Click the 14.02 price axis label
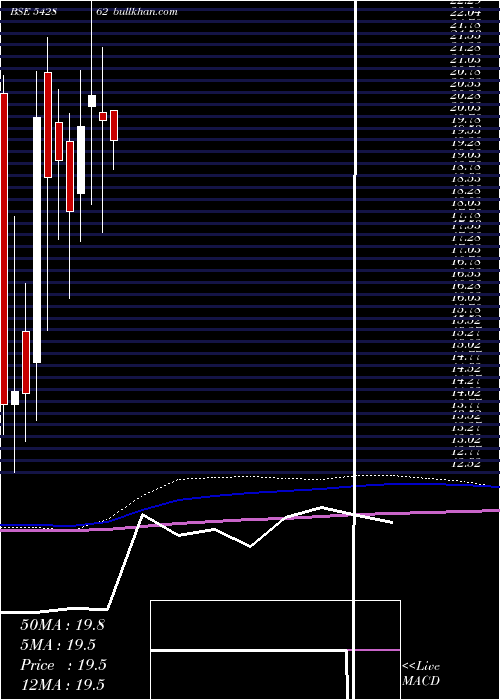The image size is (500, 700). 466,393
